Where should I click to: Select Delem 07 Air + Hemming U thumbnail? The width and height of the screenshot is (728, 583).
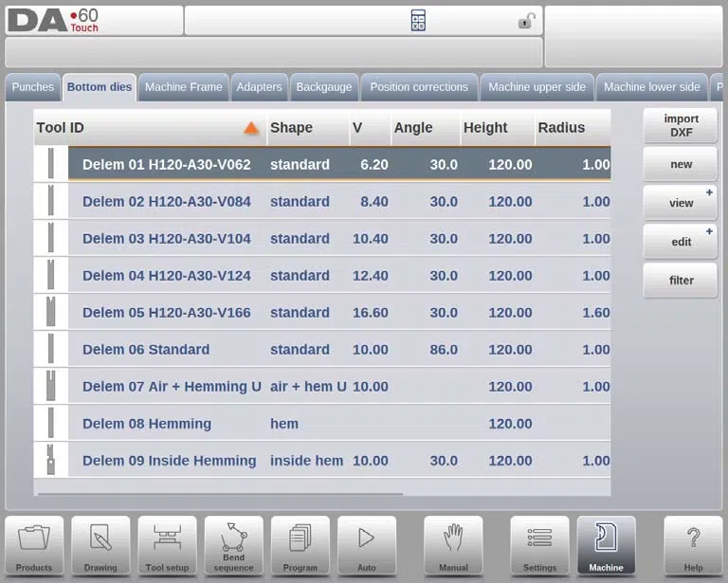[50, 386]
